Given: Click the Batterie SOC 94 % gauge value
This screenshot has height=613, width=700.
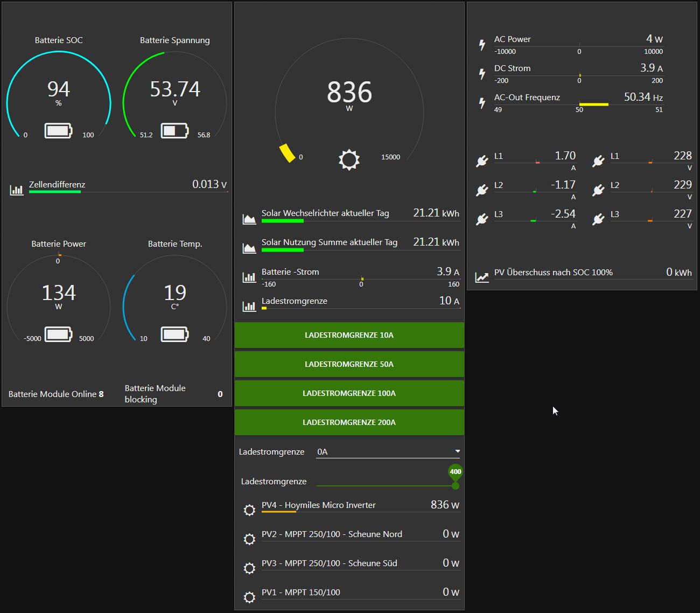Looking at the screenshot, I should [x=58, y=89].
